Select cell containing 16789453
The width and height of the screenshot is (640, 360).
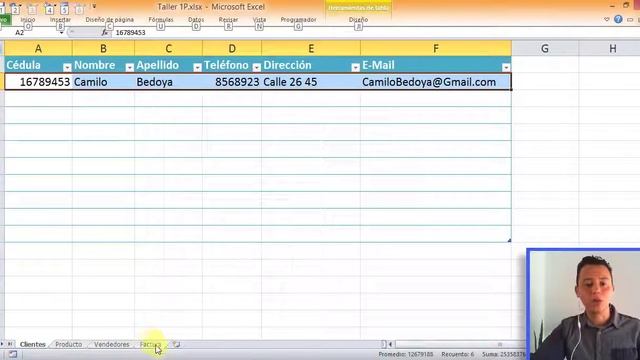[x=38, y=82]
